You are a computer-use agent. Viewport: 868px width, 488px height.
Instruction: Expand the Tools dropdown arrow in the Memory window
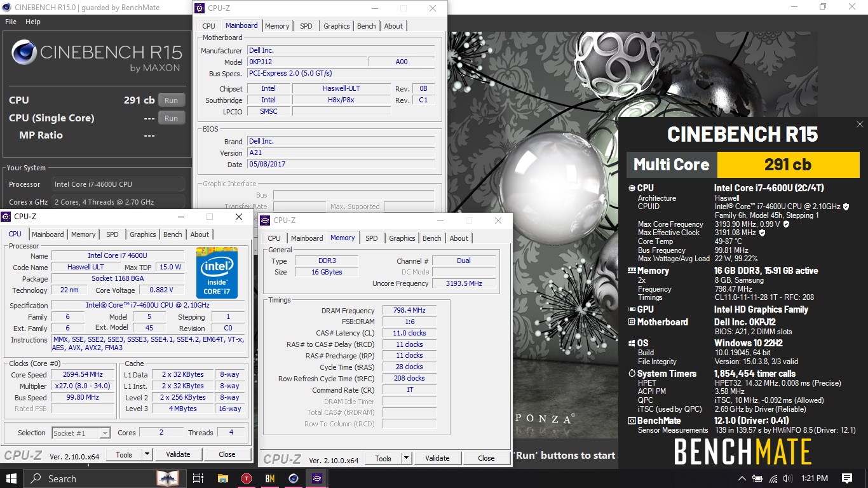point(406,458)
